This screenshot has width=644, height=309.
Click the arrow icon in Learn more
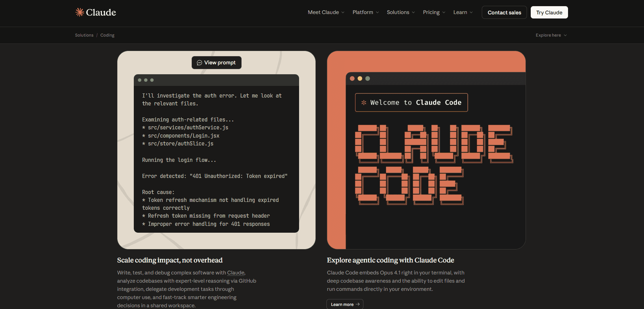click(358, 304)
